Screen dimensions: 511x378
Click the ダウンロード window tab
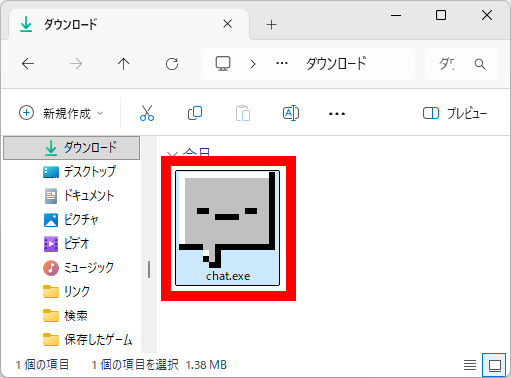click(x=129, y=24)
